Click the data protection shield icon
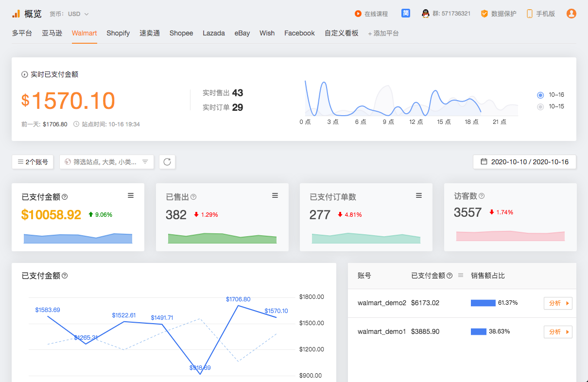Screen dimensions: 588x382 pyautogui.click(x=484, y=14)
